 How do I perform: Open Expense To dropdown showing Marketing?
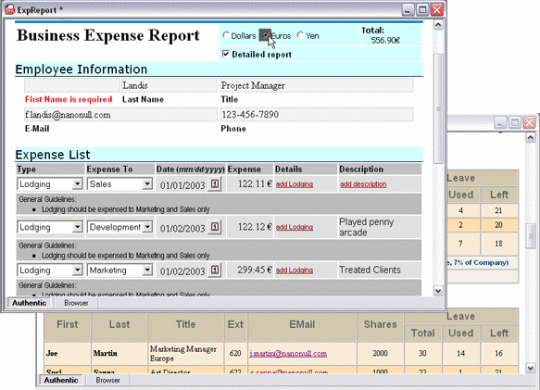pyautogui.click(x=147, y=270)
